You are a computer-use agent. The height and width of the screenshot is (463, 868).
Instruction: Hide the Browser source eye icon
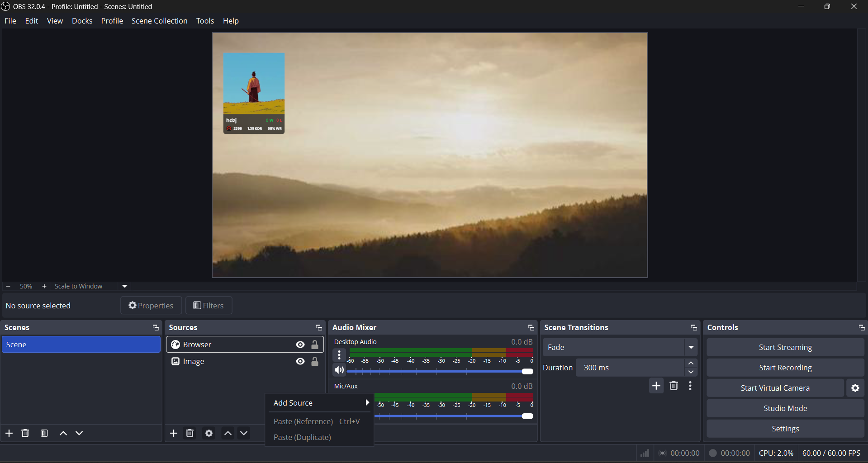click(x=300, y=345)
